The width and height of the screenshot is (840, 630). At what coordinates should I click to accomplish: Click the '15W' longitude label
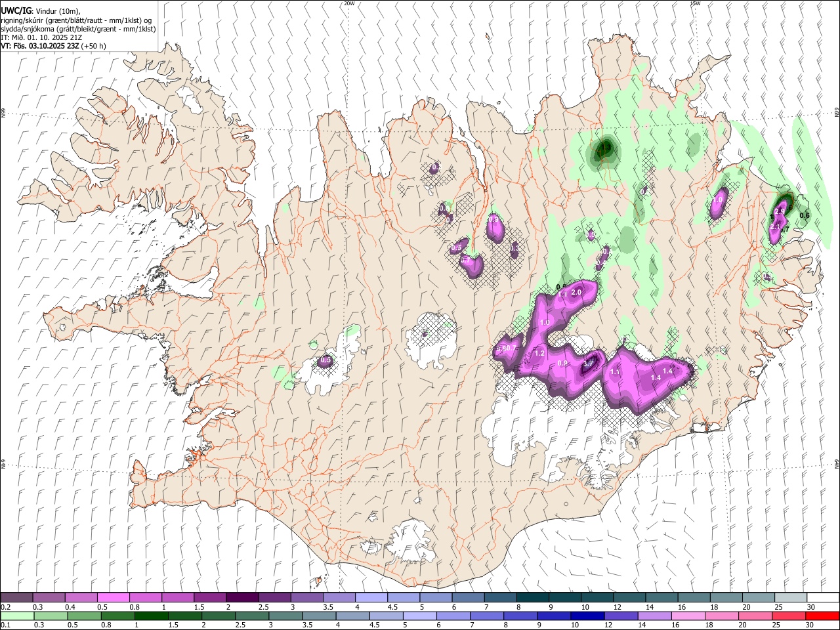pyautogui.click(x=695, y=3)
